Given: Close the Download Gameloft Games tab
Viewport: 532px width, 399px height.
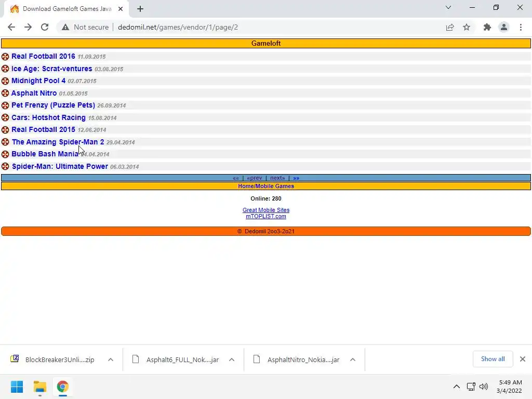Looking at the screenshot, I should click(121, 9).
